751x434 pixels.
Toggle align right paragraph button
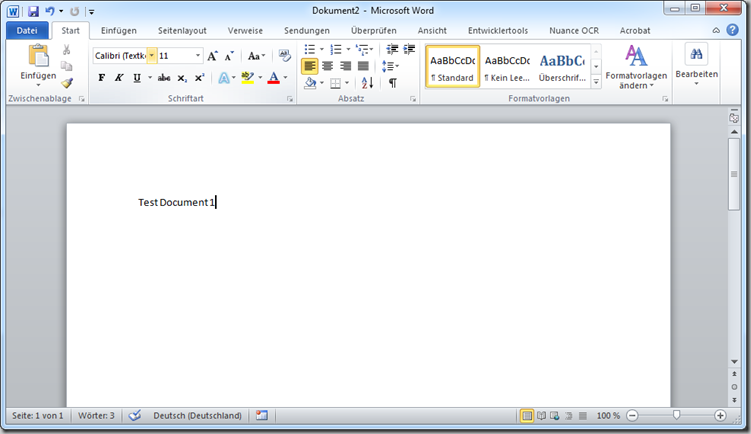(345, 66)
